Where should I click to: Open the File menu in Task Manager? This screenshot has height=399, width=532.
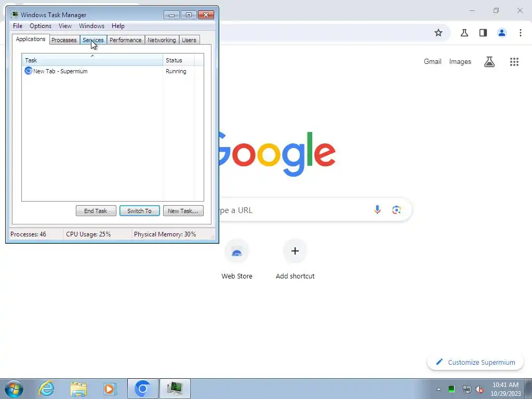(x=18, y=26)
